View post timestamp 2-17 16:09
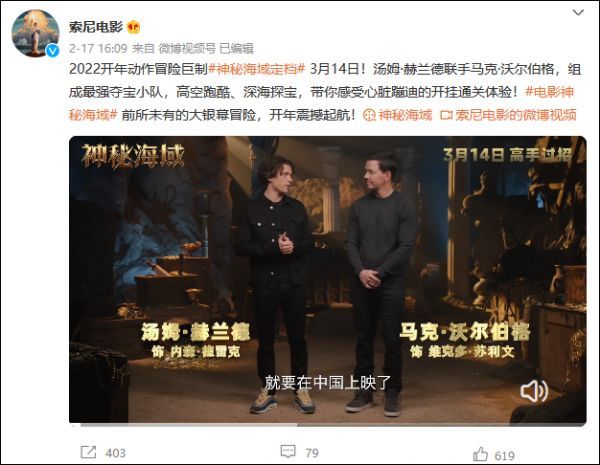The width and height of the screenshot is (600, 465). pyautogui.click(x=98, y=48)
